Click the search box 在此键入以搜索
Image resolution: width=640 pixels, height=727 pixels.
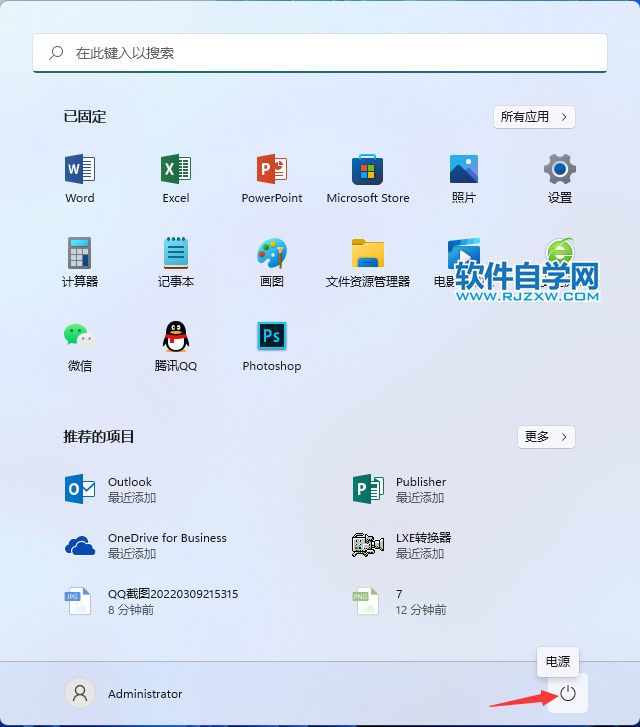coord(320,53)
